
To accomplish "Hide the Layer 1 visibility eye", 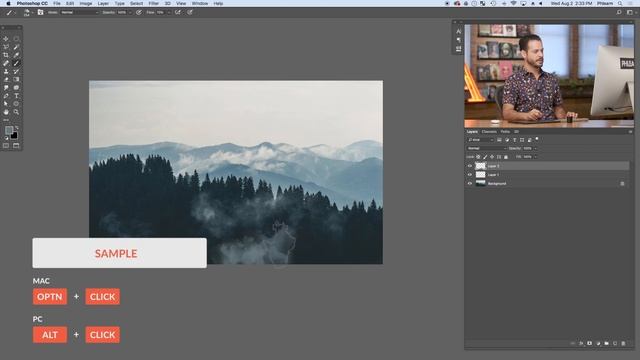I will coord(470,175).
